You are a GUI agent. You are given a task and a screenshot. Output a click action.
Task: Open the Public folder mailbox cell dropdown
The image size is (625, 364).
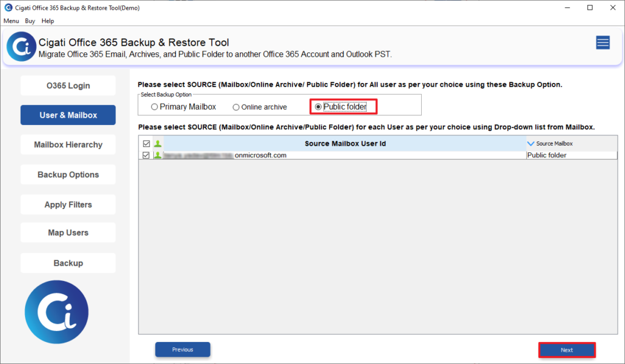pyautogui.click(x=571, y=155)
